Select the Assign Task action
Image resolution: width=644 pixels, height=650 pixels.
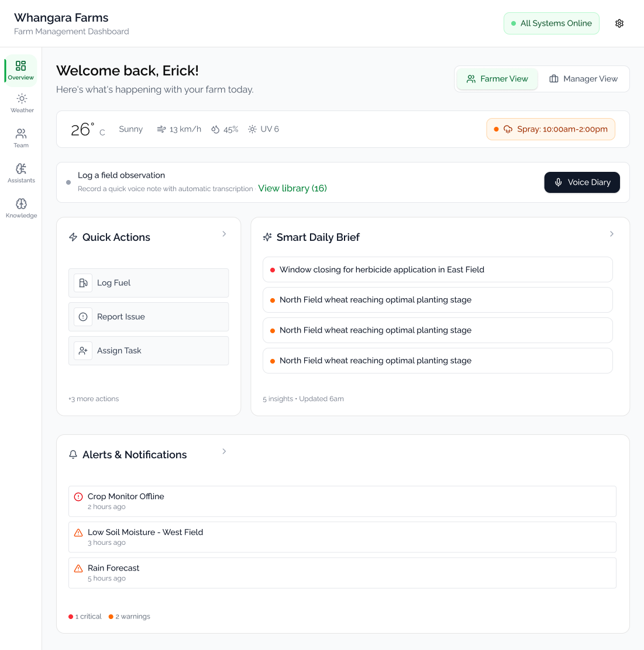149,351
